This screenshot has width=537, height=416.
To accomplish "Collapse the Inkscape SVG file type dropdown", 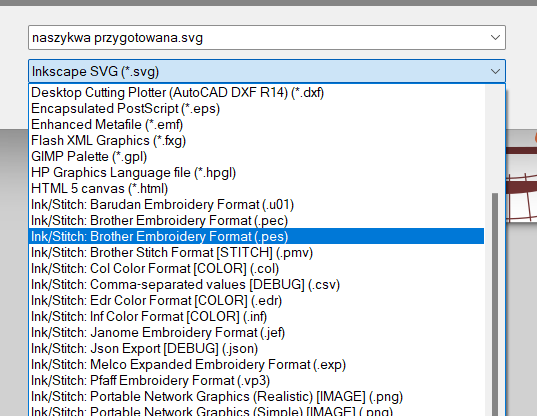I will tap(495, 71).
